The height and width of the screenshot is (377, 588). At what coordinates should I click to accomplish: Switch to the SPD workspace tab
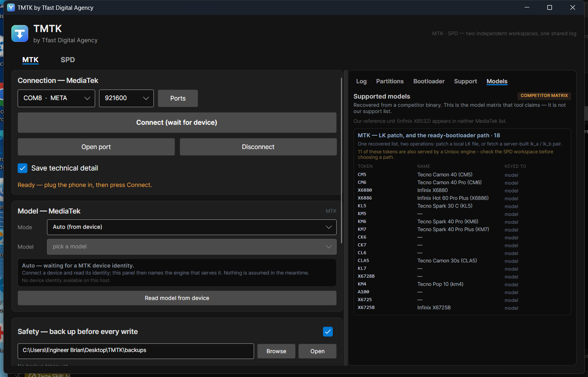point(68,60)
